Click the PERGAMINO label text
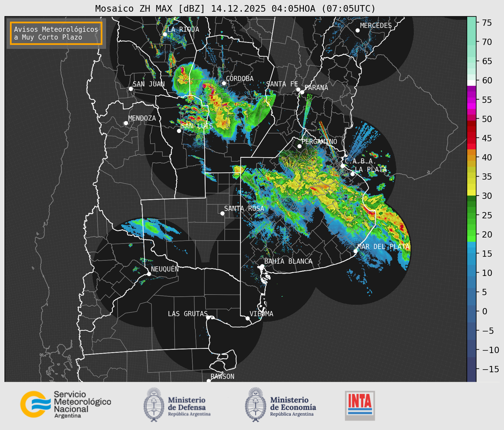The width and height of the screenshot is (504, 430). [x=319, y=141]
